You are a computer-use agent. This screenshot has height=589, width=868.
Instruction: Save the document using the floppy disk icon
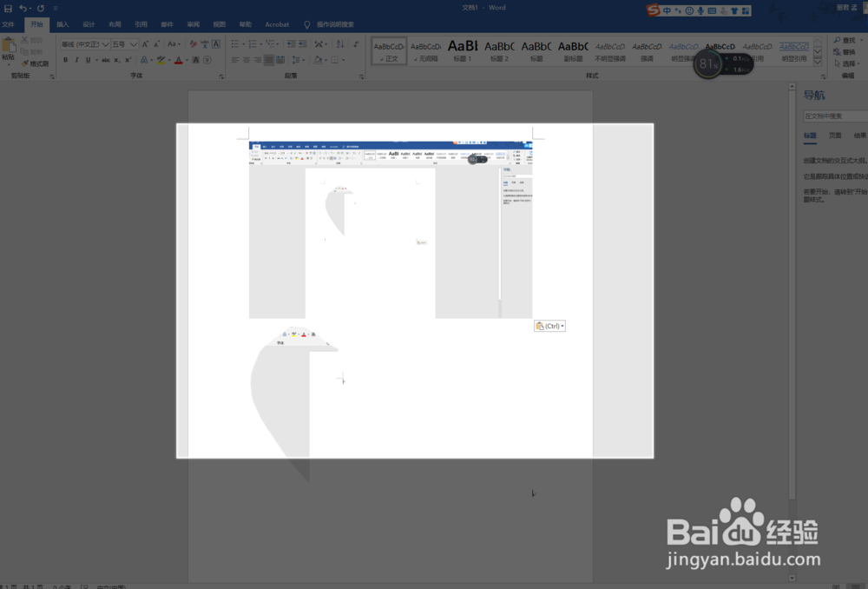click(8, 9)
